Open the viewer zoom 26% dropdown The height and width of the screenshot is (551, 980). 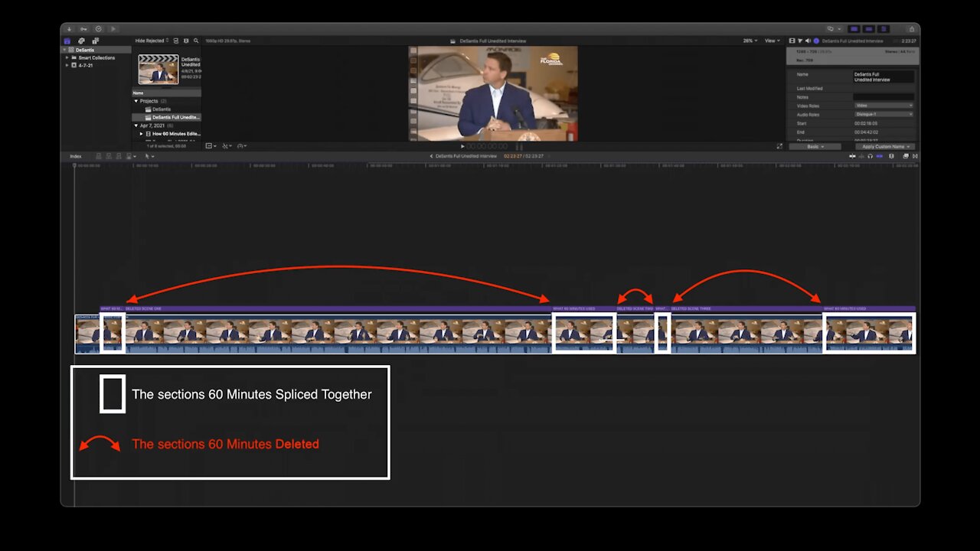pos(750,41)
